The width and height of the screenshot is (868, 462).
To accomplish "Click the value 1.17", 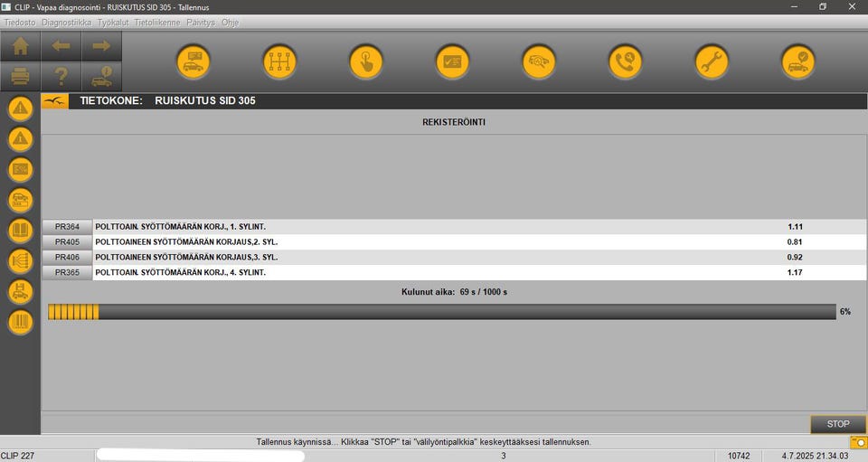I will point(795,272).
